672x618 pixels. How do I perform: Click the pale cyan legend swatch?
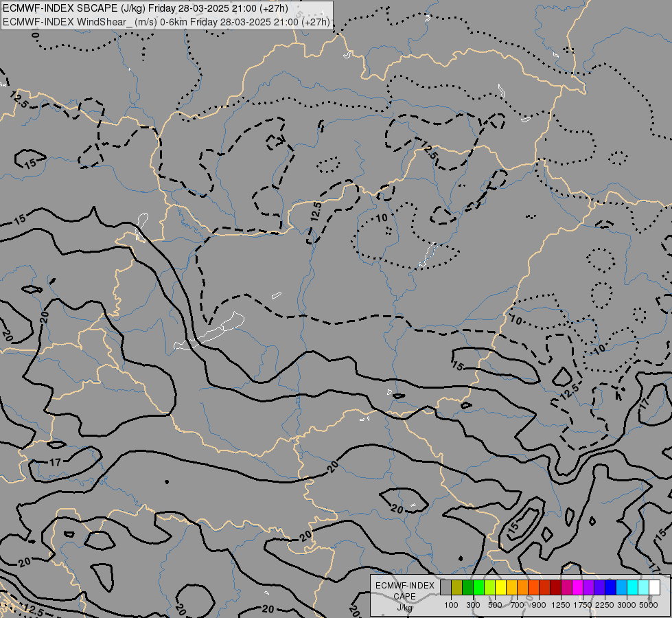click(644, 588)
